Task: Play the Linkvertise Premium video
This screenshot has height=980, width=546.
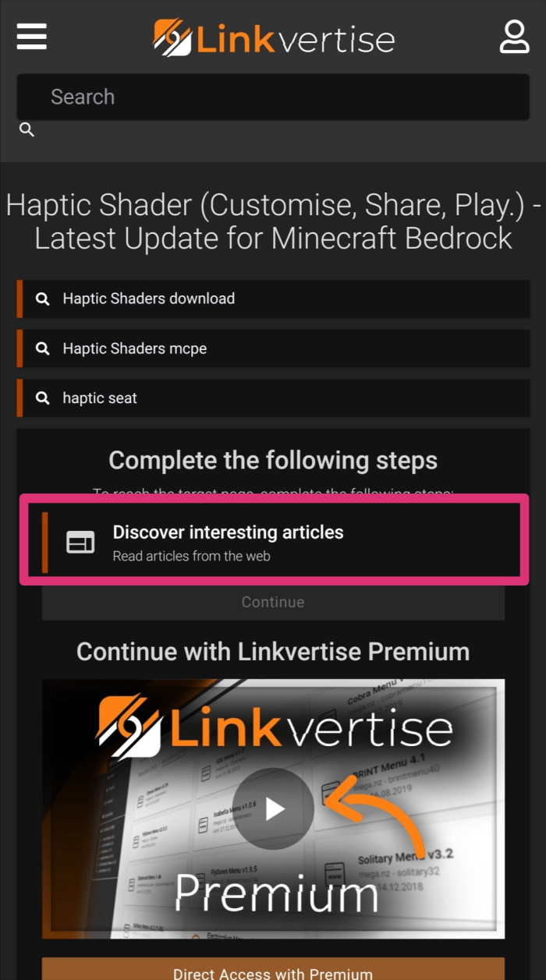Action: point(274,809)
